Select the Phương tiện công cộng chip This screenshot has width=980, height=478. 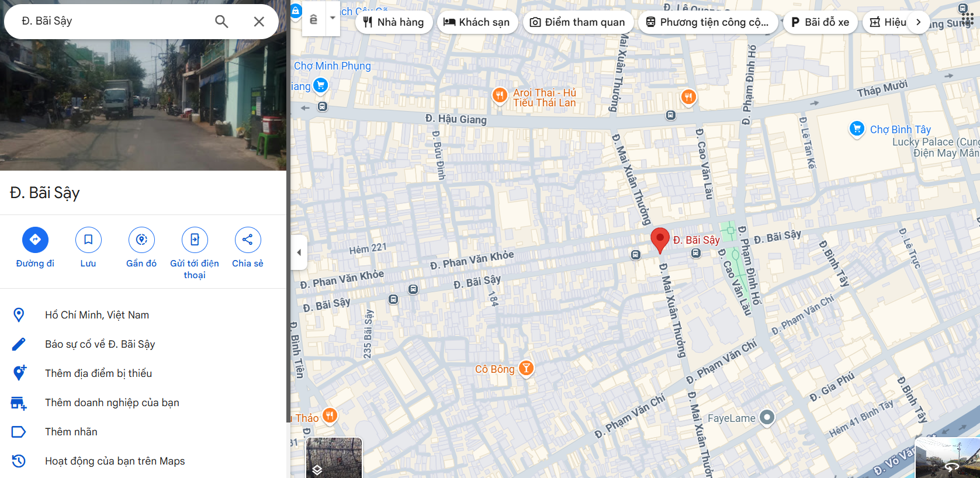pyautogui.click(x=708, y=22)
